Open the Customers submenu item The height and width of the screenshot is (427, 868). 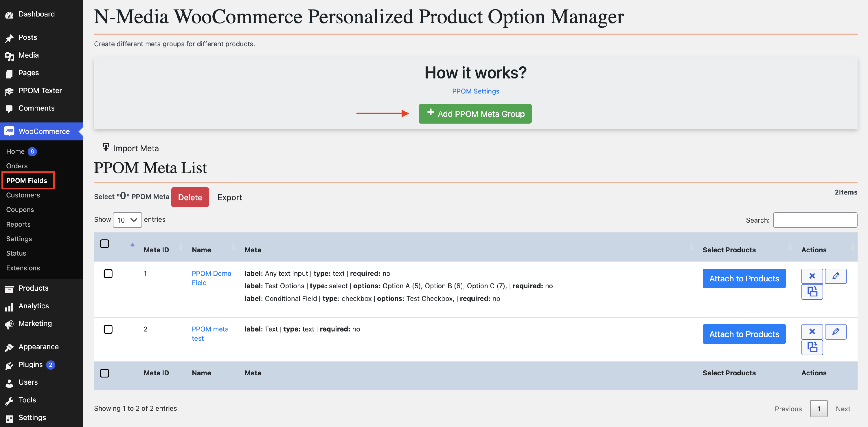click(x=23, y=195)
